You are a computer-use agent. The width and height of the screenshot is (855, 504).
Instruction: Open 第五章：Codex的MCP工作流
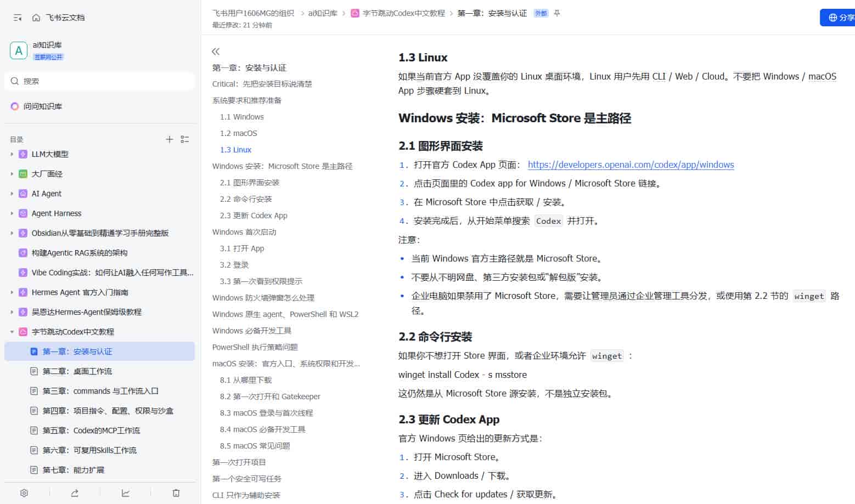pyautogui.click(x=91, y=431)
